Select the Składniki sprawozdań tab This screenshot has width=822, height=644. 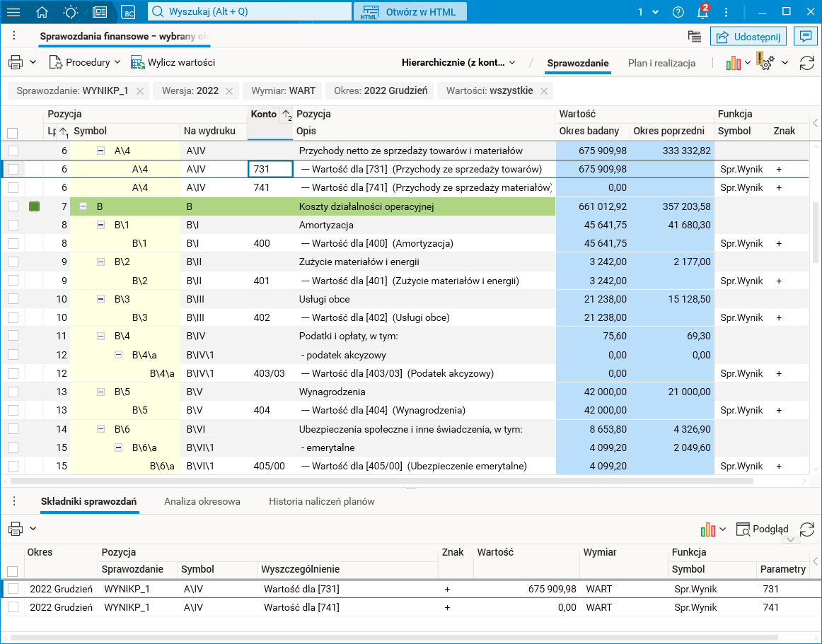click(x=88, y=501)
